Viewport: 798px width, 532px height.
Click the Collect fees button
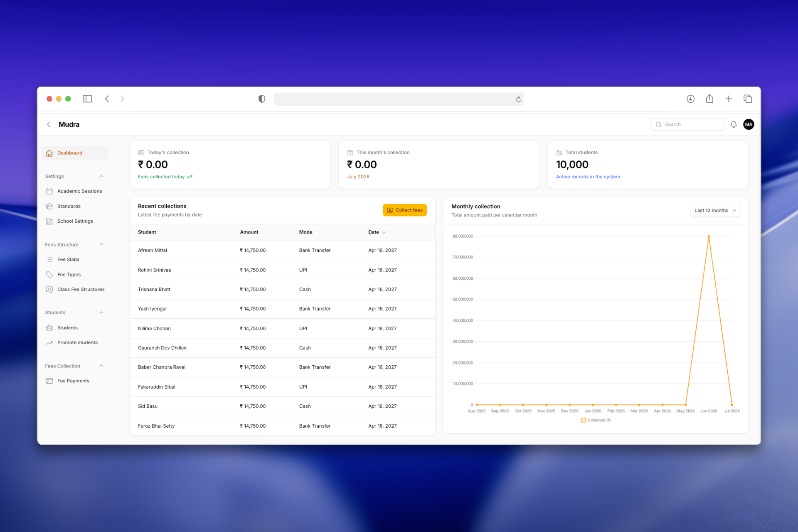(x=404, y=210)
